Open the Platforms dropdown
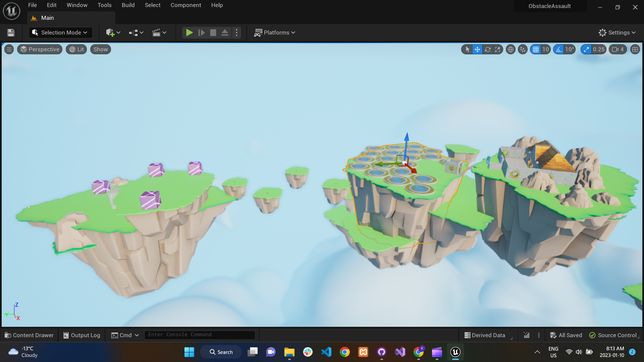 click(x=275, y=33)
